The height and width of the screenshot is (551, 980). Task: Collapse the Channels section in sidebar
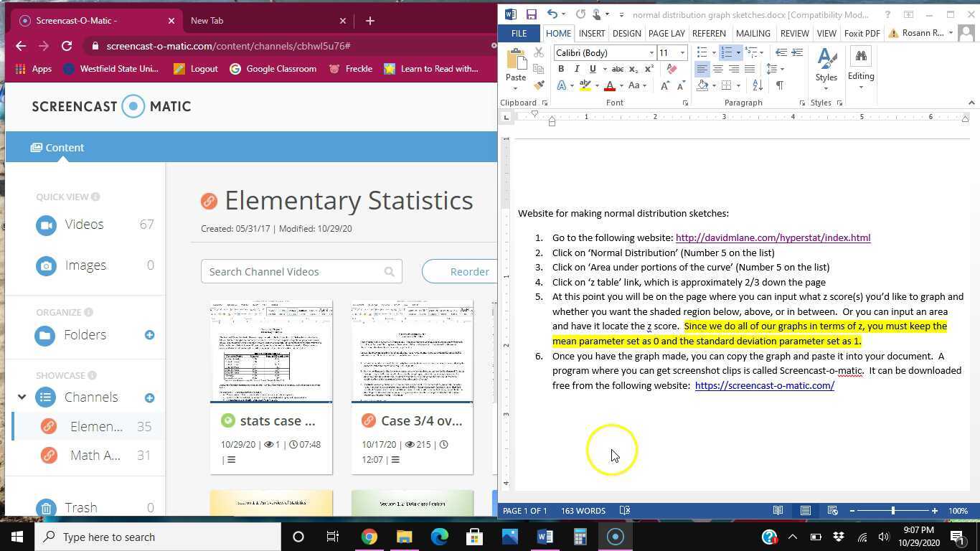click(x=22, y=397)
